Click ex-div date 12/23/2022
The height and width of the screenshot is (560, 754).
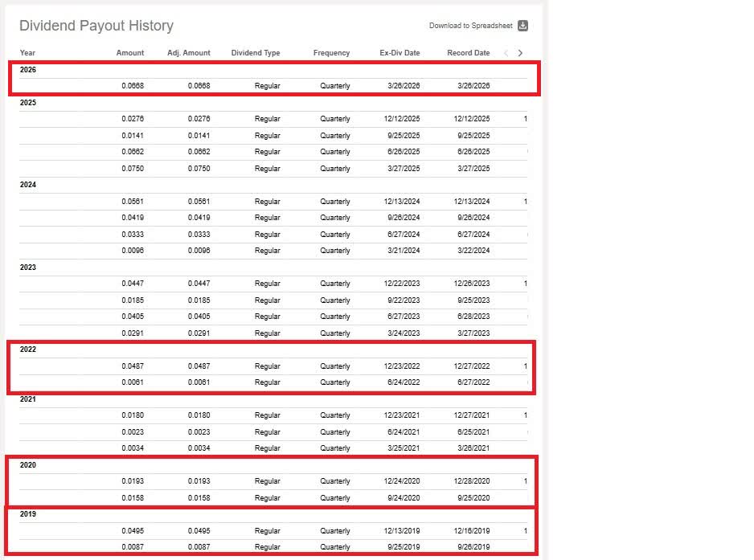[x=402, y=366]
